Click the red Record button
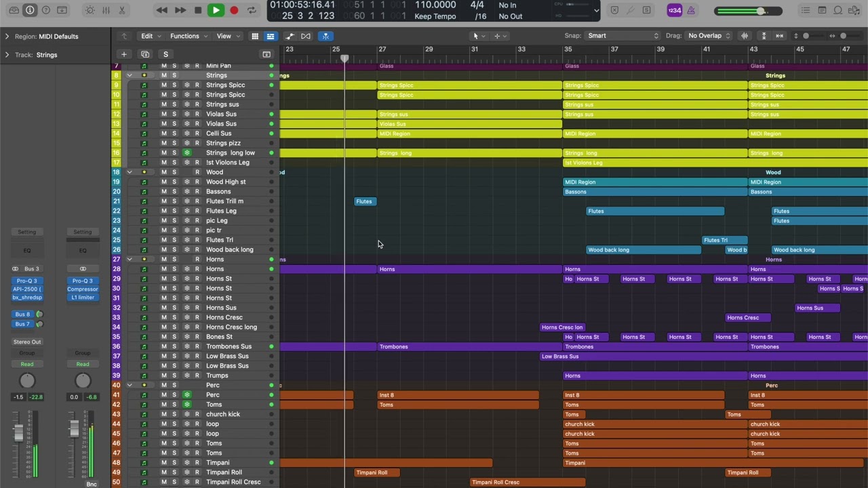868x488 pixels. [234, 10]
